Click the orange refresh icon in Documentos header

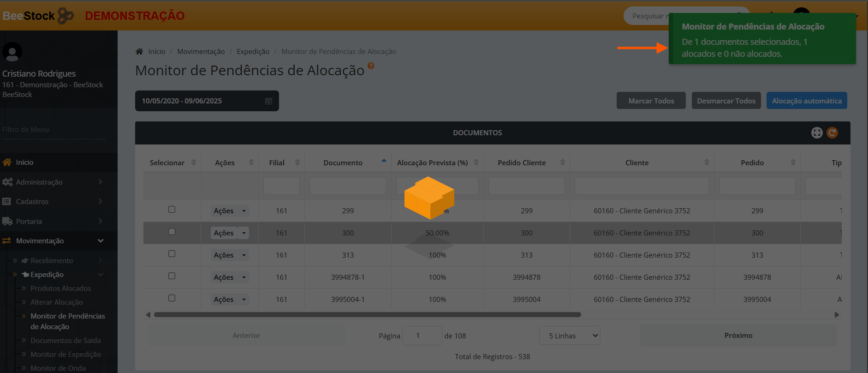[x=832, y=133]
